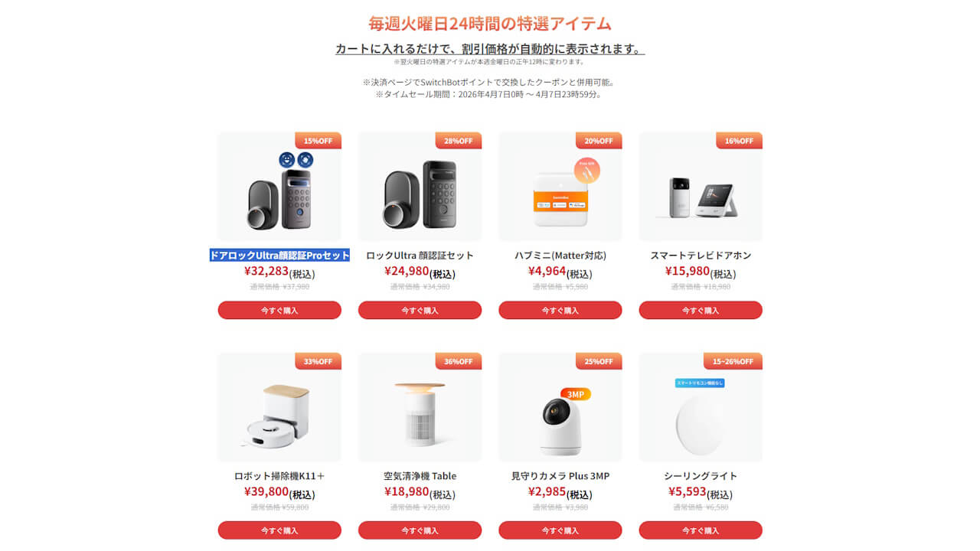This screenshot has width=980, height=551.
Task: Purchase the スマートテレビドアホン now
Action: pos(701,310)
